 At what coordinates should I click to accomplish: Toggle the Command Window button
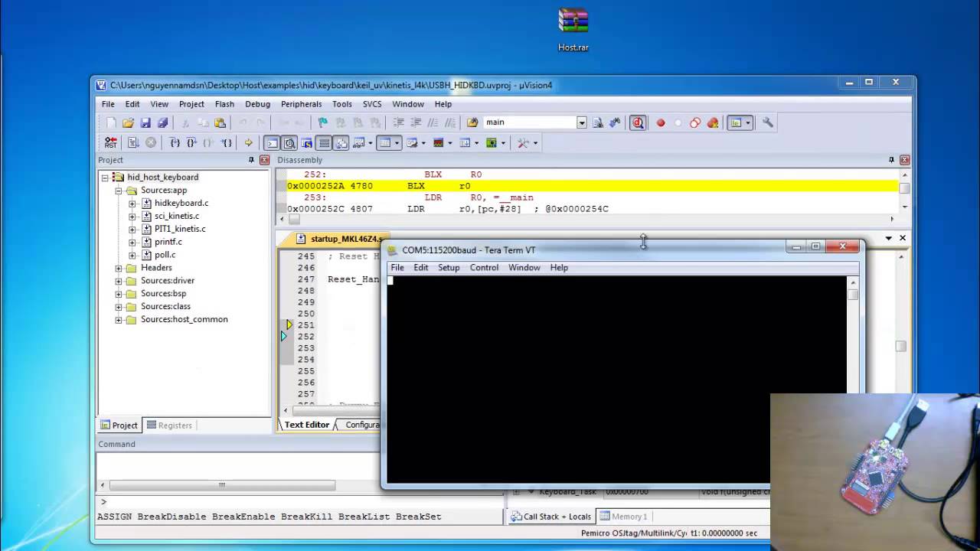tap(272, 142)
